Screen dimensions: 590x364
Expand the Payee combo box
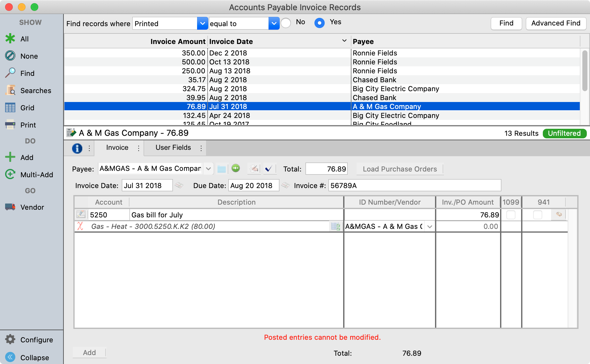[x=208, y=169]
